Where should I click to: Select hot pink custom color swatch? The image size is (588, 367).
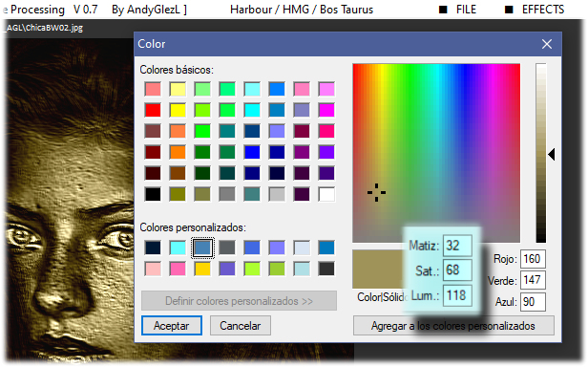coord(178,269)
